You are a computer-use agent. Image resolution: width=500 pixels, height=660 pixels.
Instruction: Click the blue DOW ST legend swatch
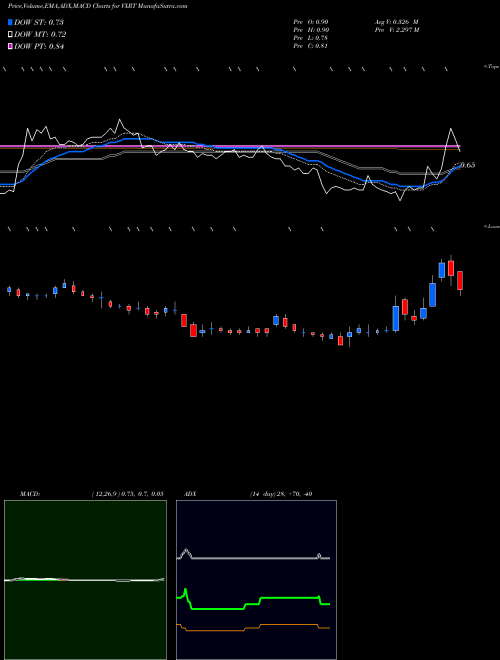coord(10,22)
